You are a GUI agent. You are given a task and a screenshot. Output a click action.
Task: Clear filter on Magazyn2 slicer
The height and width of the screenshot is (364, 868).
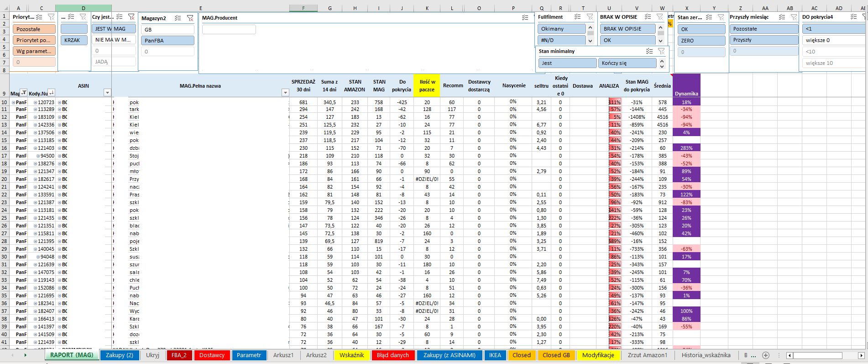click(x=190, y=18)
